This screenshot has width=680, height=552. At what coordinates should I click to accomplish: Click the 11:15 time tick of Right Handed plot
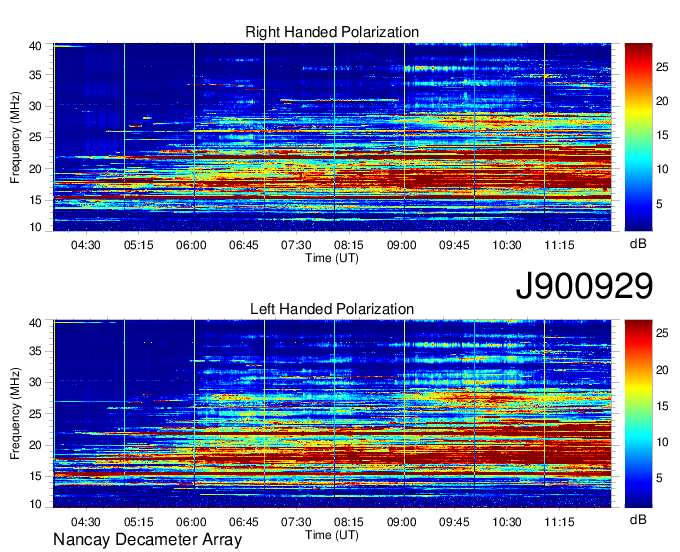(x=559, y=245)
